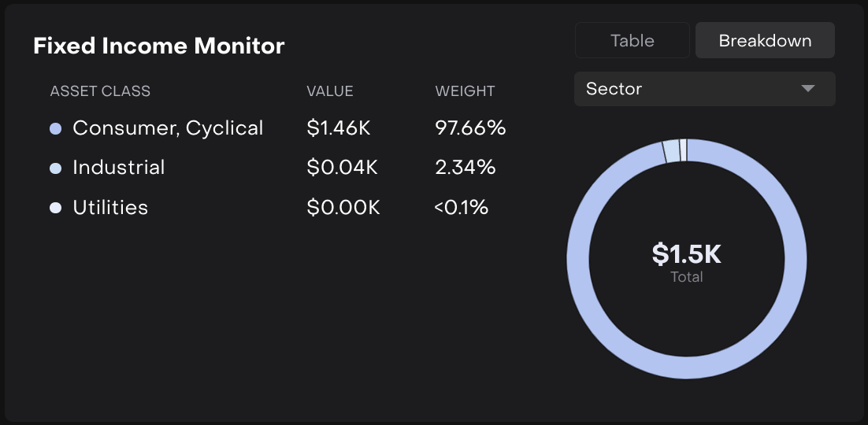Image resolution: width=868 pixels, height=425 pixels.
Task: Sort by the VALUE column header
Action: click(330, 91)
